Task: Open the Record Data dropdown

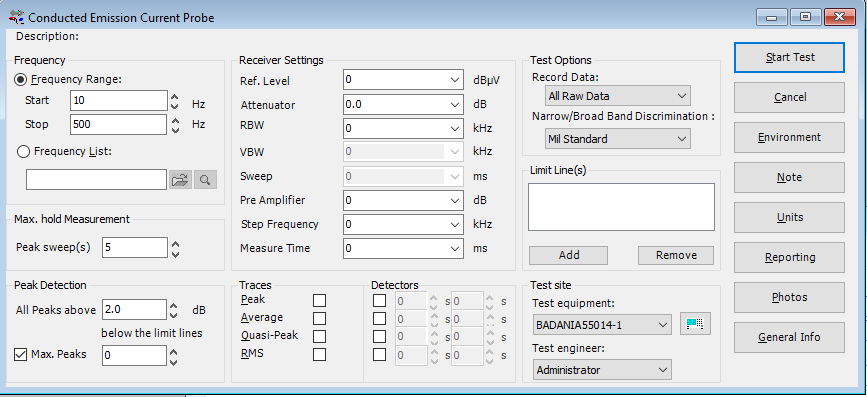Action: tap(618, 96)
